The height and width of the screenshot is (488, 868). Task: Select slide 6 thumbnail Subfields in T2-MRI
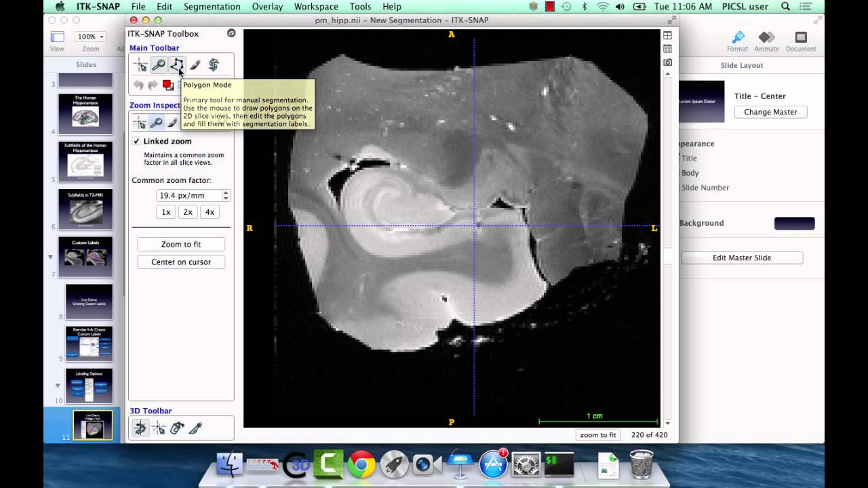point(85,209)
